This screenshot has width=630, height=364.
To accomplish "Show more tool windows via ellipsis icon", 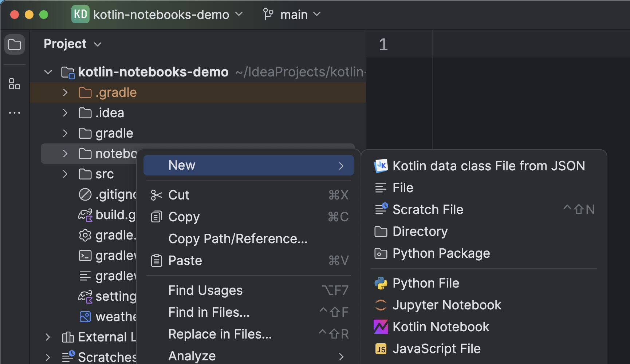I will pos(15,113).
